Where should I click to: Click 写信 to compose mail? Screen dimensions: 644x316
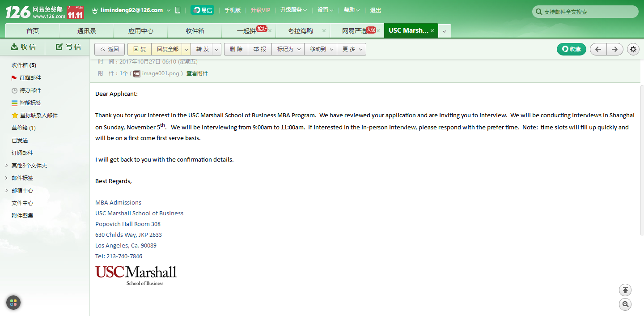(68, 47)
